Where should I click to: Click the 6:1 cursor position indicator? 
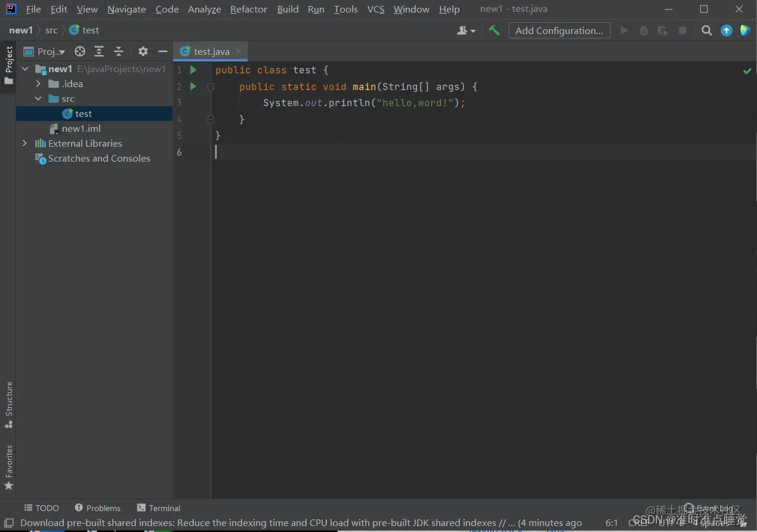[x=612, y=523]
